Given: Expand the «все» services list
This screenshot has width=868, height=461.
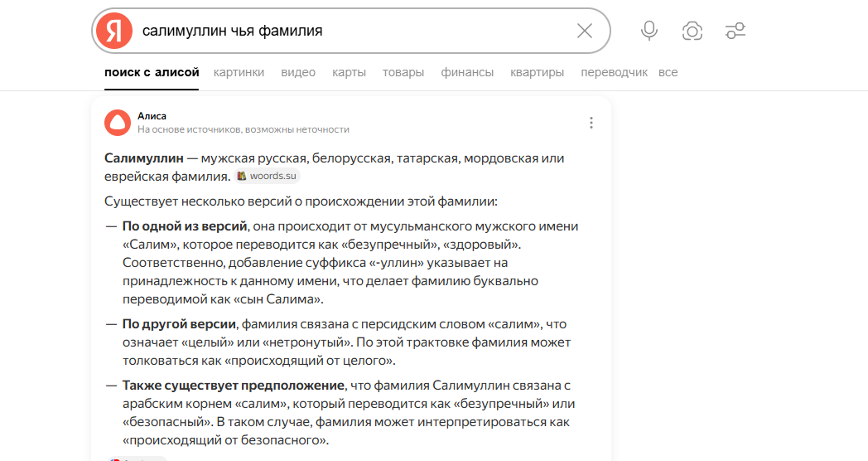Looking at the screenshot, I should click(x=668, y=72).
